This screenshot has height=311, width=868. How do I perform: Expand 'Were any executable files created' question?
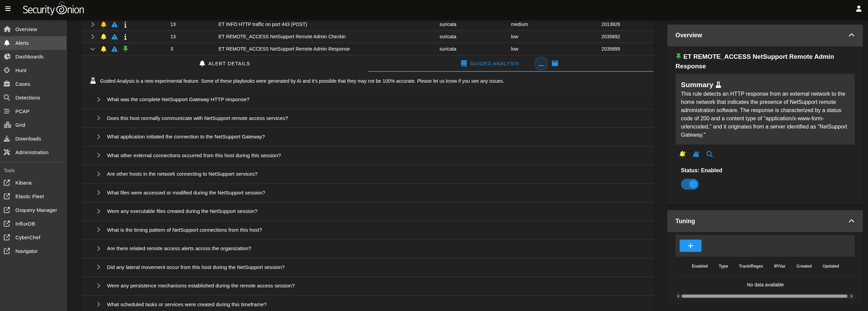pos(368,211)
